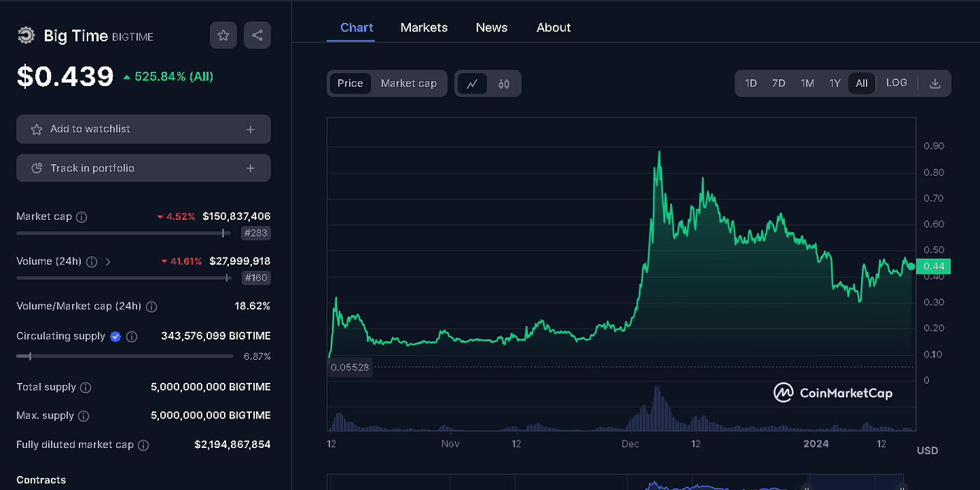Open Max. supply info icon
Screen dimensions: 980x490
point(83,416)
